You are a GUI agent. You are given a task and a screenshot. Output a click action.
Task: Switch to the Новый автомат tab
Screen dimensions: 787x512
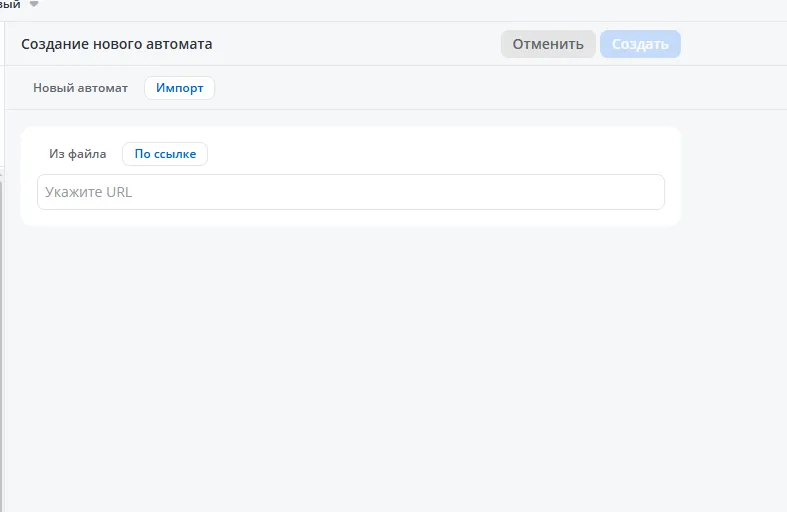click(x=80, y=88)
